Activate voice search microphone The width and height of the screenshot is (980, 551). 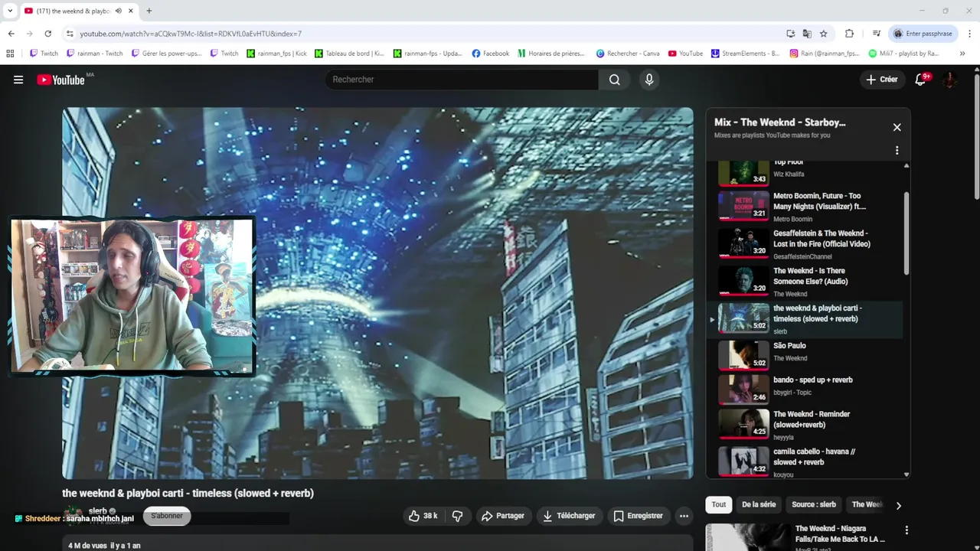pos(649,80)
